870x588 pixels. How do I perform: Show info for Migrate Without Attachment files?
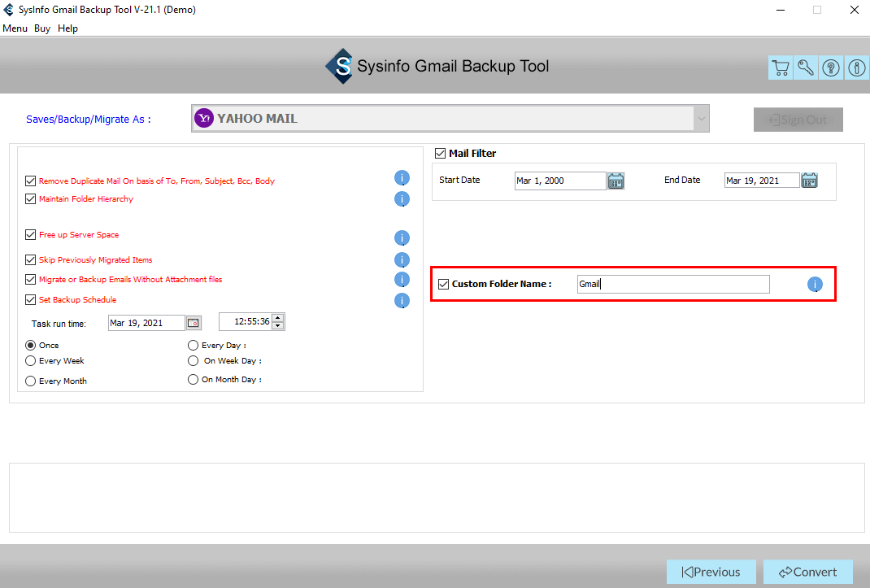click(x=402, y=279)
